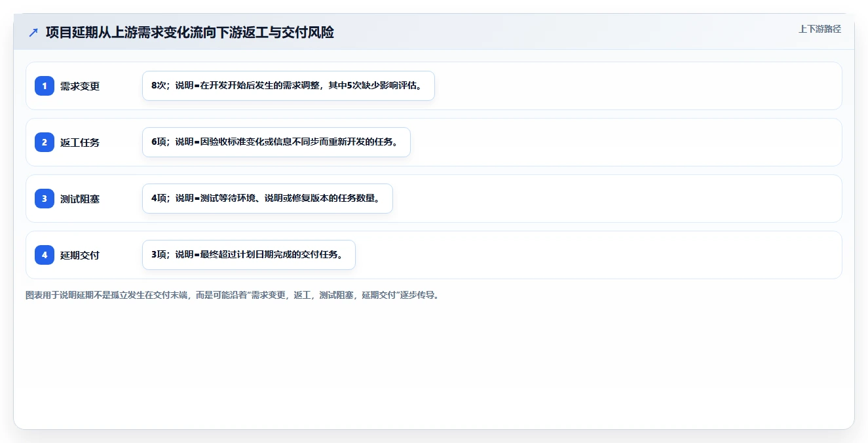Click the step 4 number badge
This screenshot has width=868, height=443.
click(x=45, y=255)
